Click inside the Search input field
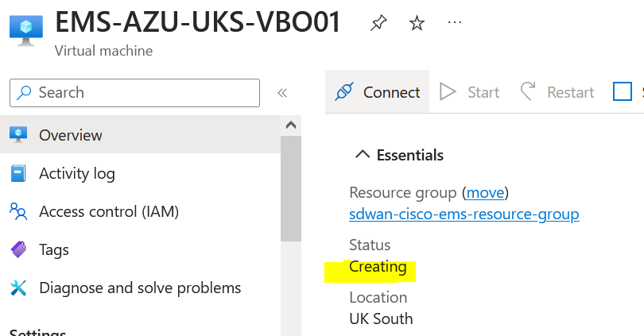This screenshot has height=336, width=644. click(x=134, y=93)
